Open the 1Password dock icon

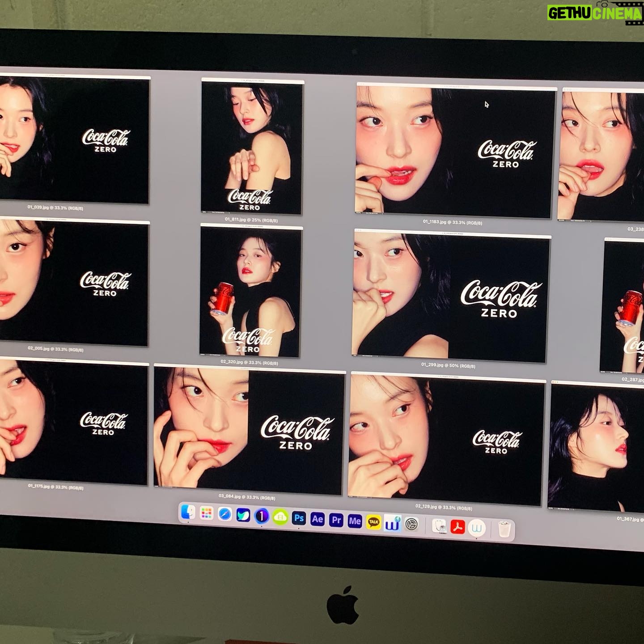[x=262, y=517]
